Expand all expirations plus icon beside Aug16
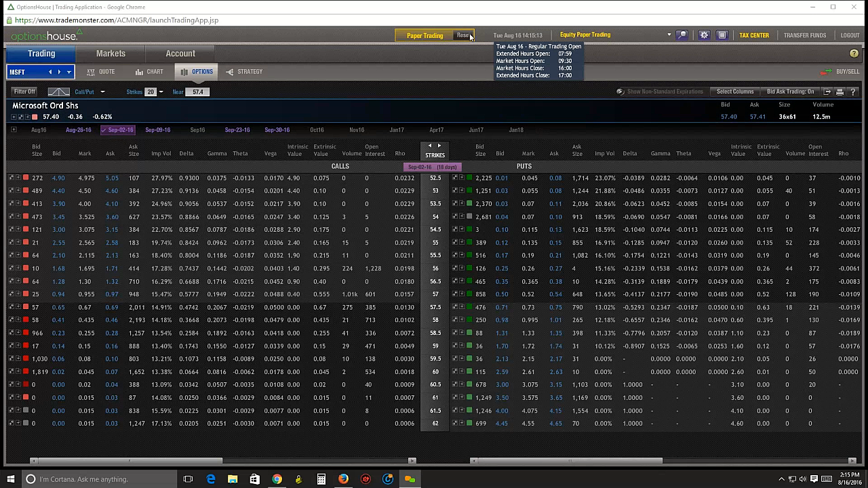 (14, 130)
